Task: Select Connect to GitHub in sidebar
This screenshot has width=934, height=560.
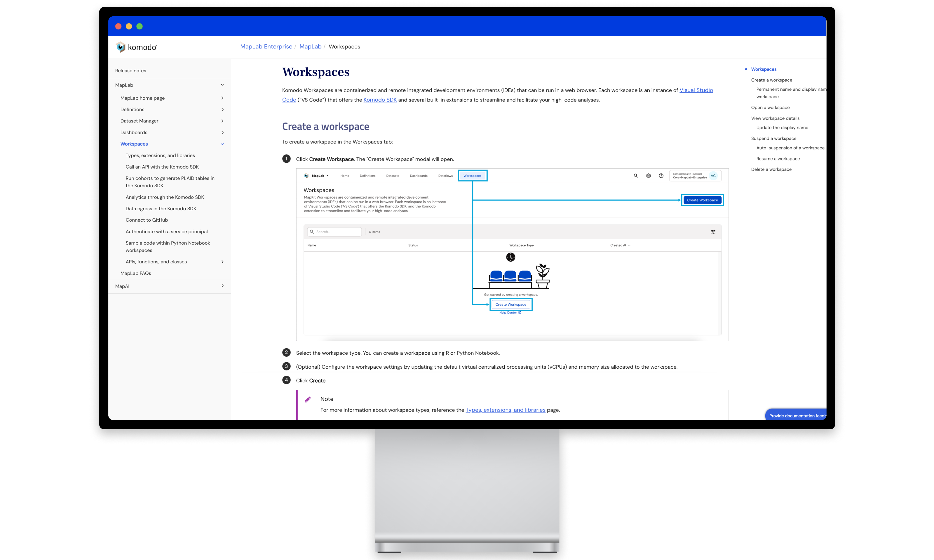Action: coord(147,220)
